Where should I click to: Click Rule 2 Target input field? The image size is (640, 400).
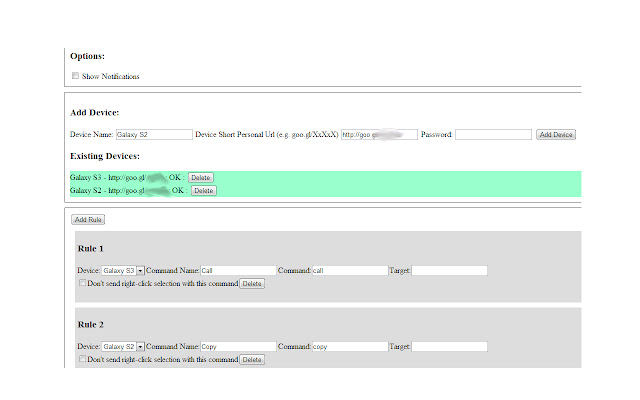pos(449,347)
